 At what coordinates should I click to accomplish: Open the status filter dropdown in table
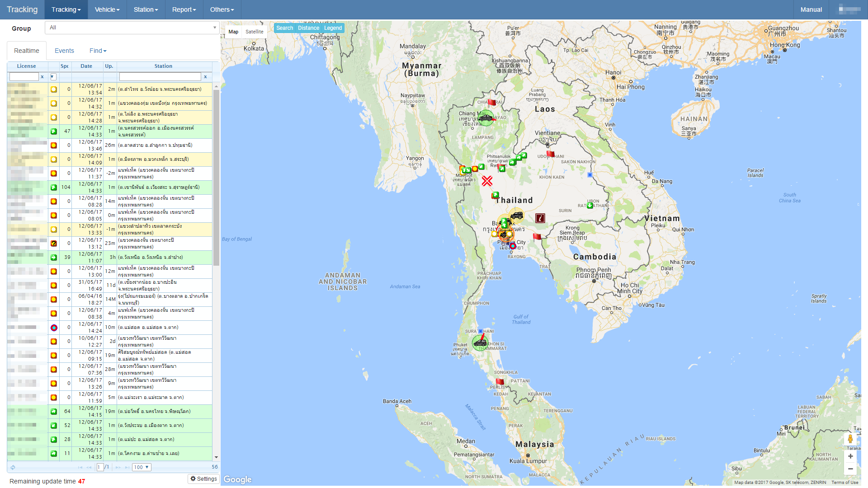[53, 77]
